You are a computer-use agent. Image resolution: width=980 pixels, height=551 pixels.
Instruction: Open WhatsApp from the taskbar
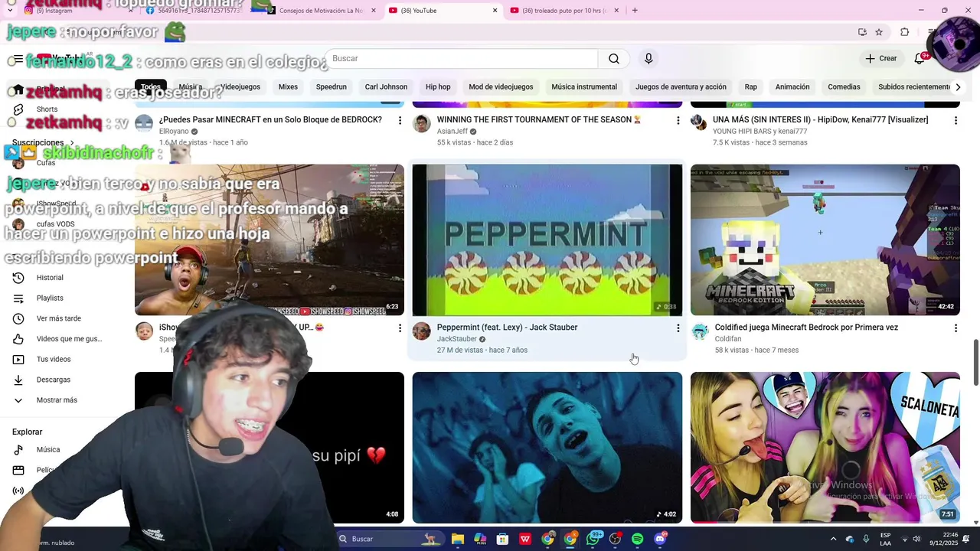pos(593,539)
